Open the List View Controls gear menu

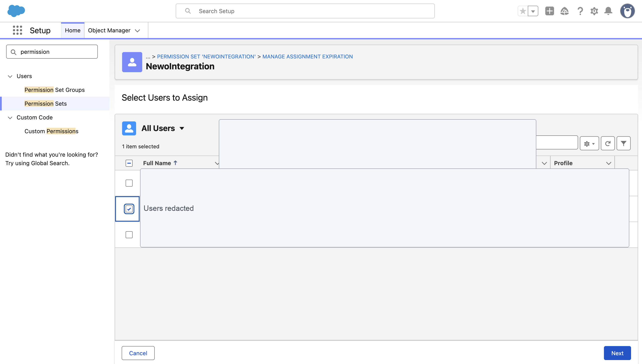(589, 143)
